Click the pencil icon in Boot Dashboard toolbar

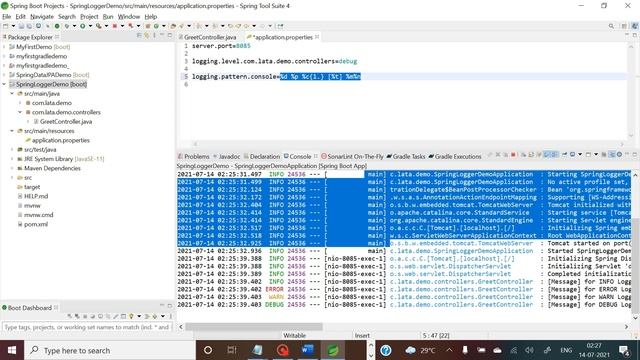pyautogui.click(x=116, y=316)
